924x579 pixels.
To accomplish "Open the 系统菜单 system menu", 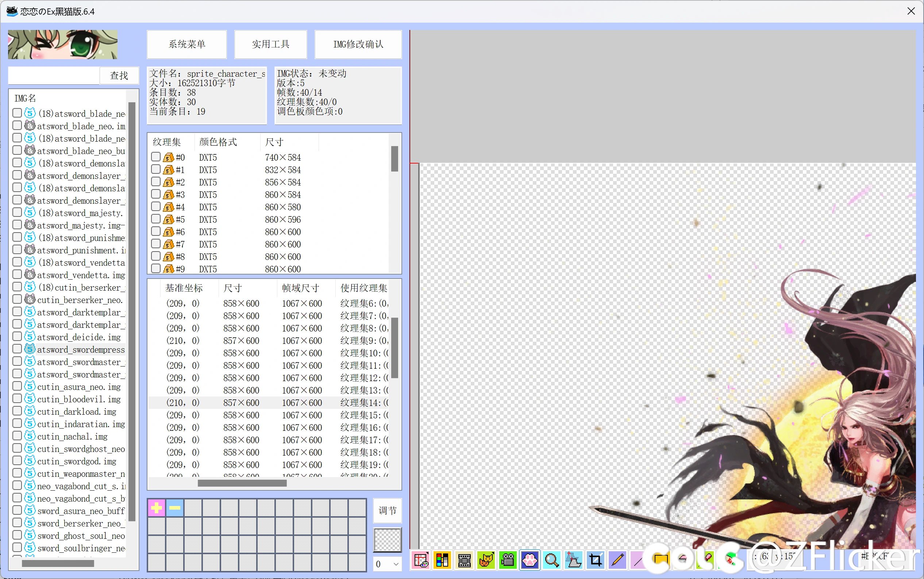I will coord(187,45).
